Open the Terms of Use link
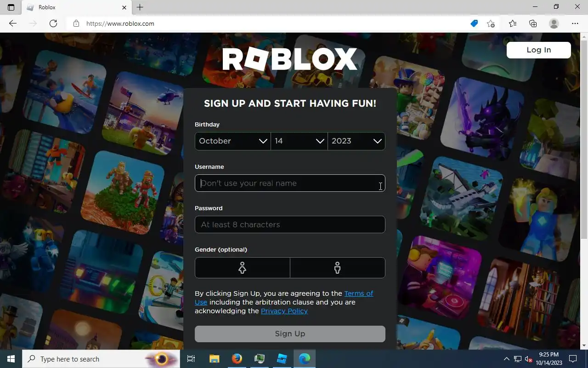Image resolution: width=588 pixels, height=368 pixels. [358, 293]
